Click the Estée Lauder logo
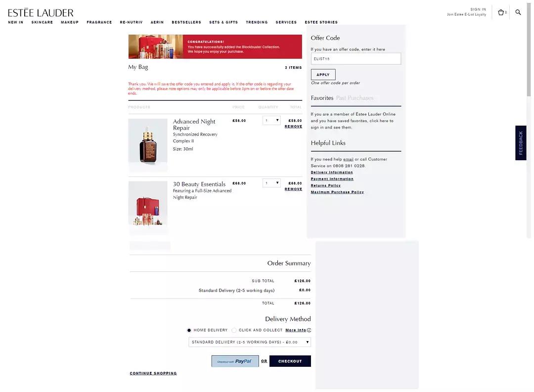This screenshot has width=534, height=392. click(41, 13)
